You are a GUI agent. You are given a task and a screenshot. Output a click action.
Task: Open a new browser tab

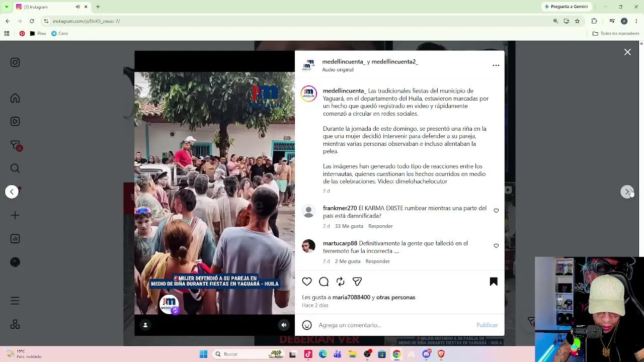point(98,7)
